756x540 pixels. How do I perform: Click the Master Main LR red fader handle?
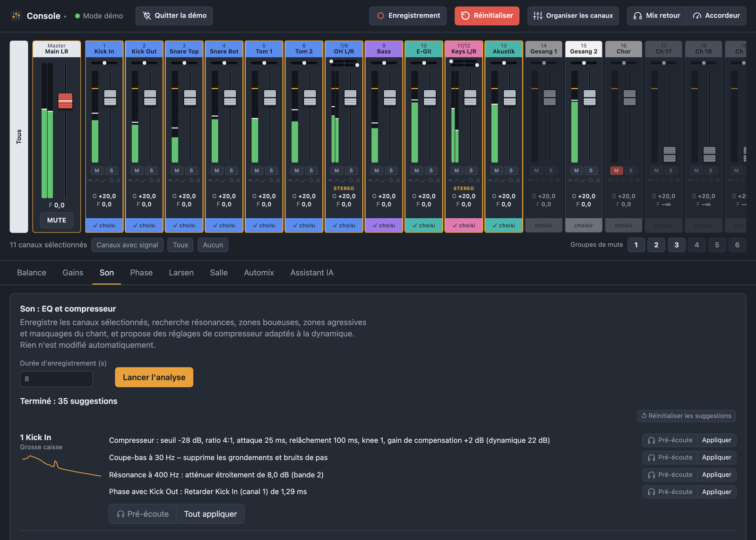pos(65,101)
